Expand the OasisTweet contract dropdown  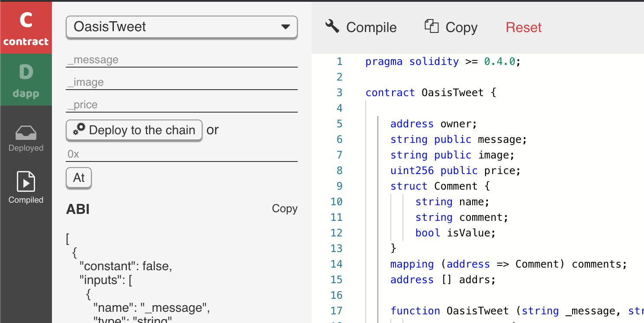pyautogui.click(x=182, y=27)
